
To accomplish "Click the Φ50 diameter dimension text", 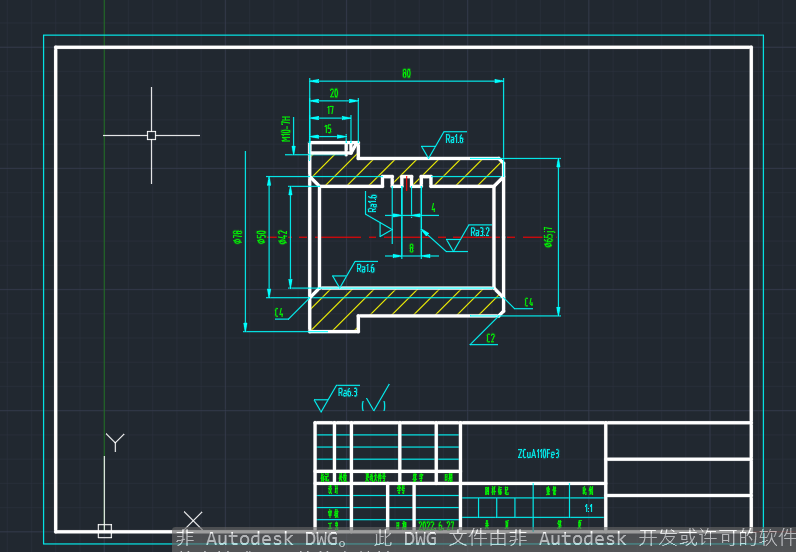I will (x=261, y=237).
